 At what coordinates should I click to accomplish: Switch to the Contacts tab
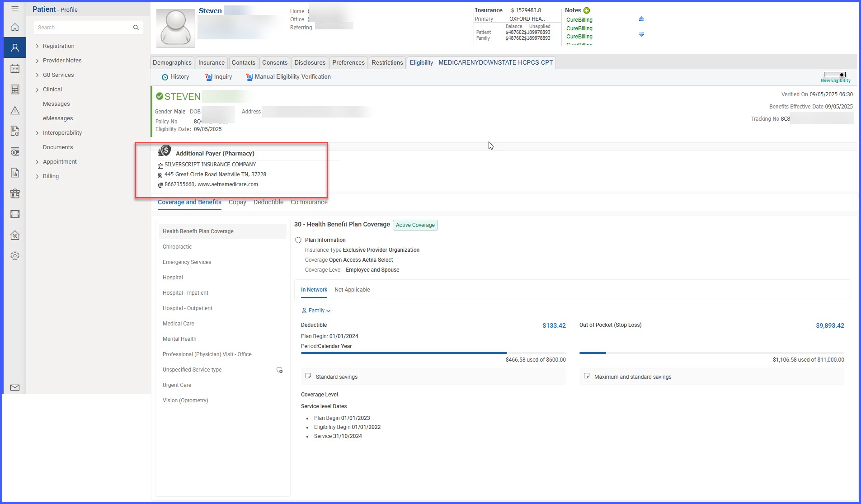pyautogui.click(x=244, y=62)
